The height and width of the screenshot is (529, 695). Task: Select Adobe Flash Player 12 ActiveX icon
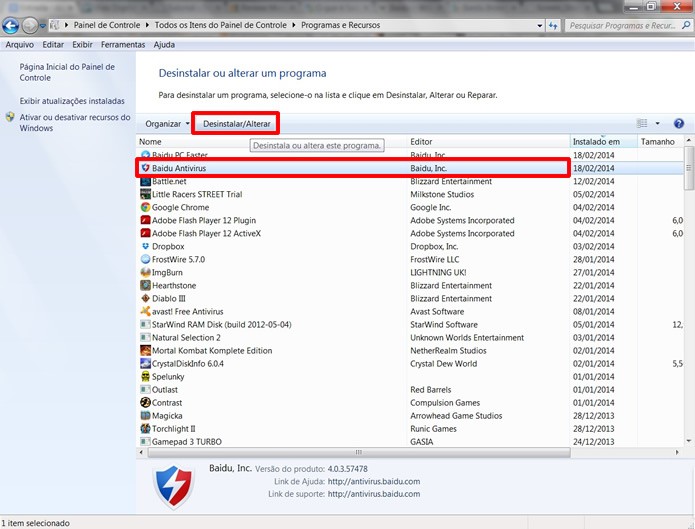point(145,233)
